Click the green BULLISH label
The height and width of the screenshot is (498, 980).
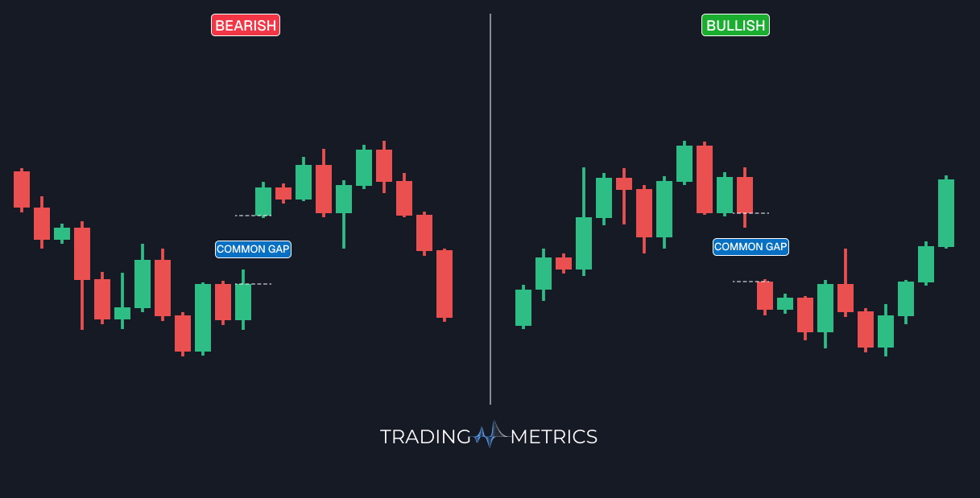point(735,25)
